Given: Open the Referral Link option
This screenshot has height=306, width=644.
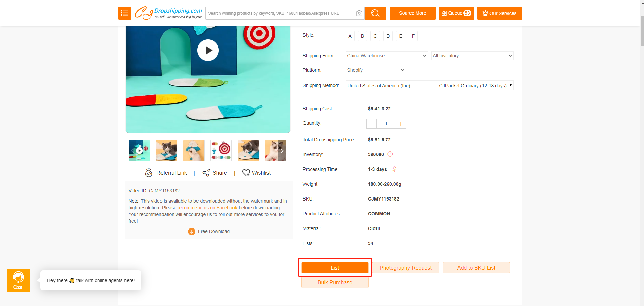Looking at the screenshot, I should pyautogui.click(x=166, y=173).
